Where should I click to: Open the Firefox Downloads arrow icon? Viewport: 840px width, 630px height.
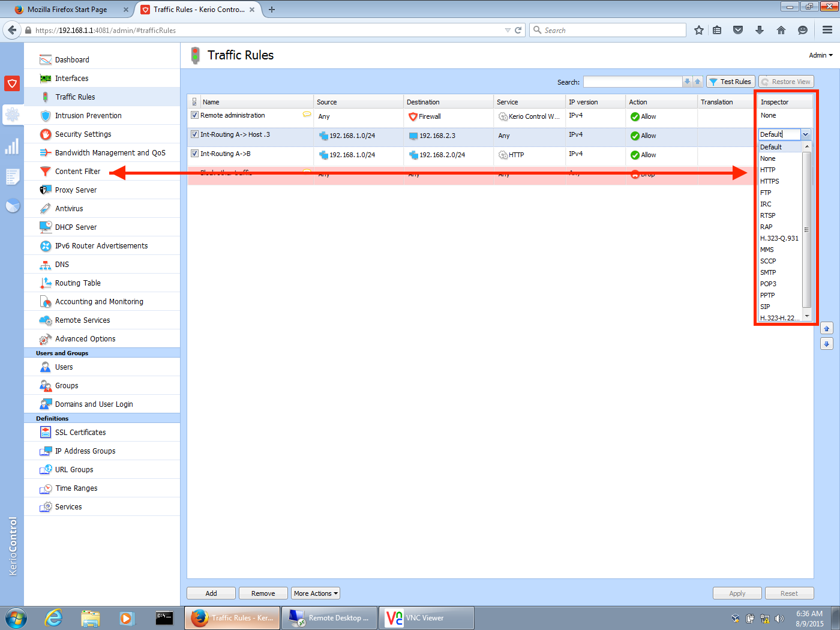pos(760,30)
